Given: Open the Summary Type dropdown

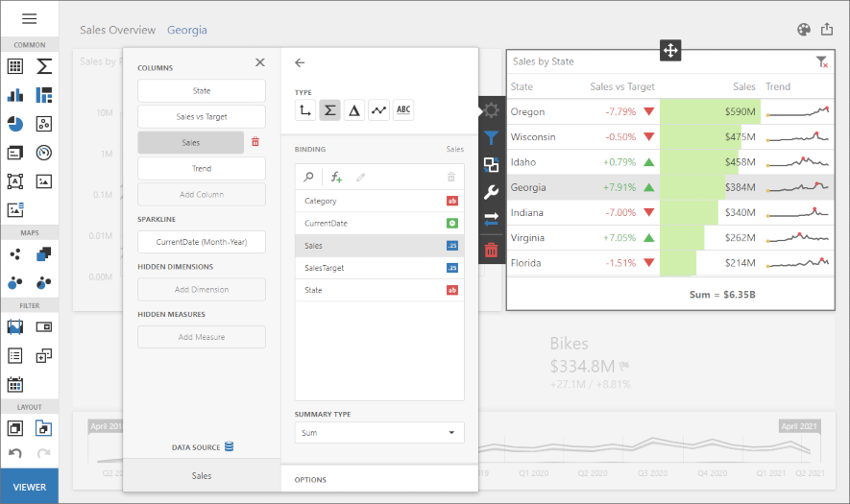Looking at the screenshot, I should (x=379, y=432).
